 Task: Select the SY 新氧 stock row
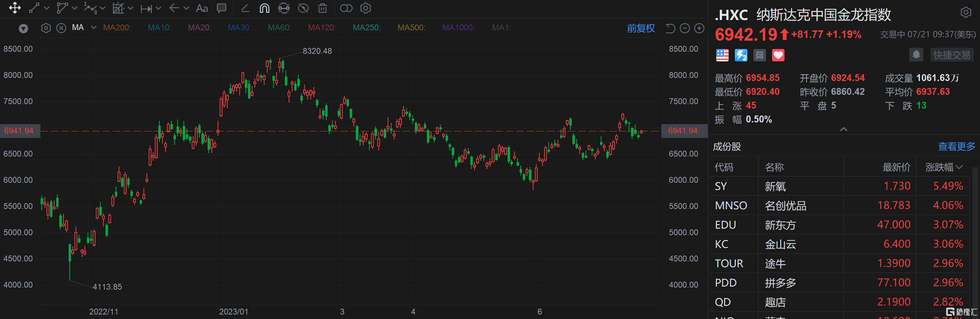point(839,186)
